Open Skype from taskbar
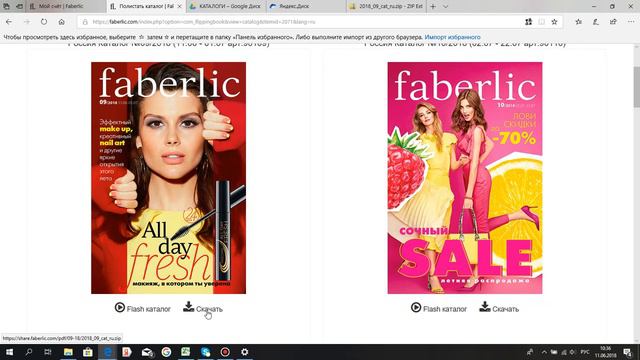 tap(205, 352)
